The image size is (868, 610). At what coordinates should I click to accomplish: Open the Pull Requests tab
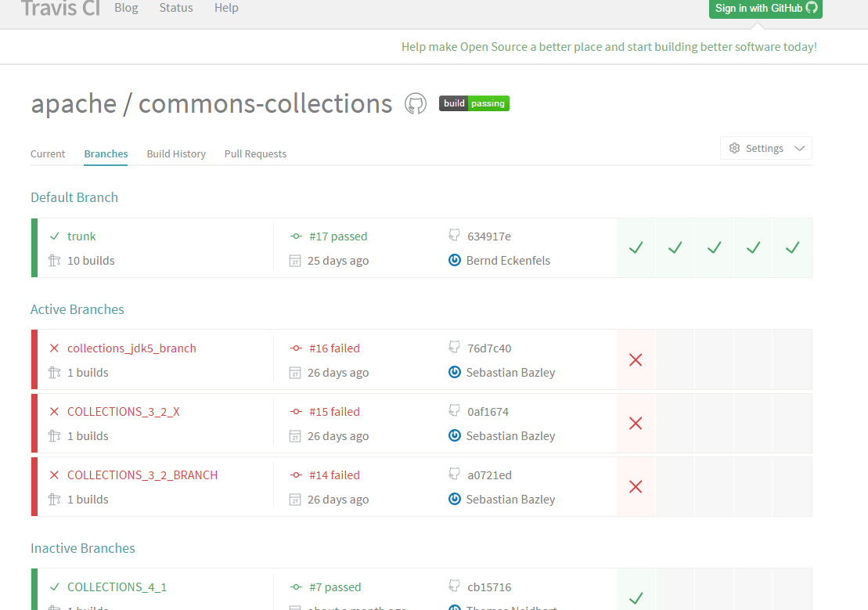tap(255, 153)
